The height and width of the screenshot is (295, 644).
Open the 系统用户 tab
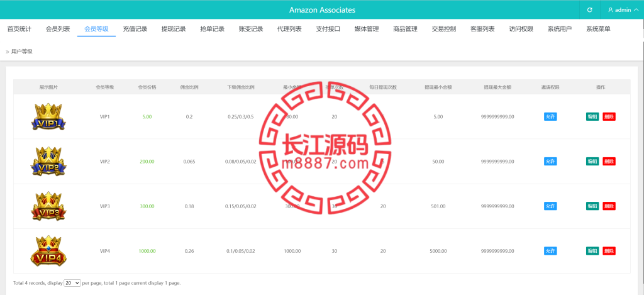560,29
